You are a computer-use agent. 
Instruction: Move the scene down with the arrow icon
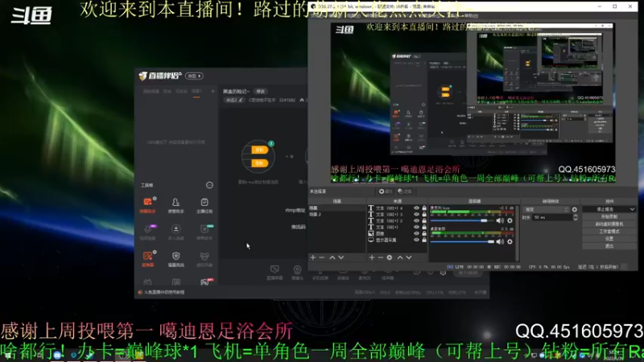click(341, 257)
